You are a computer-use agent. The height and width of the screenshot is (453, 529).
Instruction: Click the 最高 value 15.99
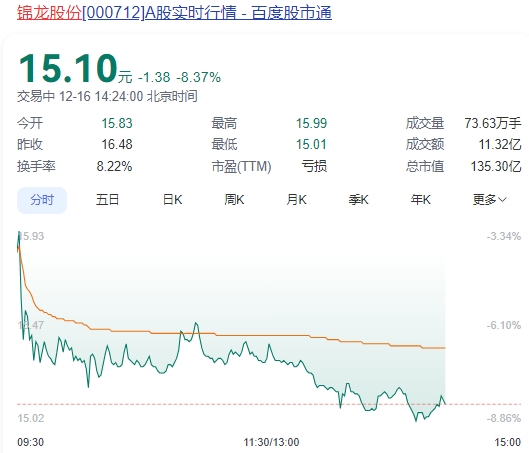tap(311, 123)
